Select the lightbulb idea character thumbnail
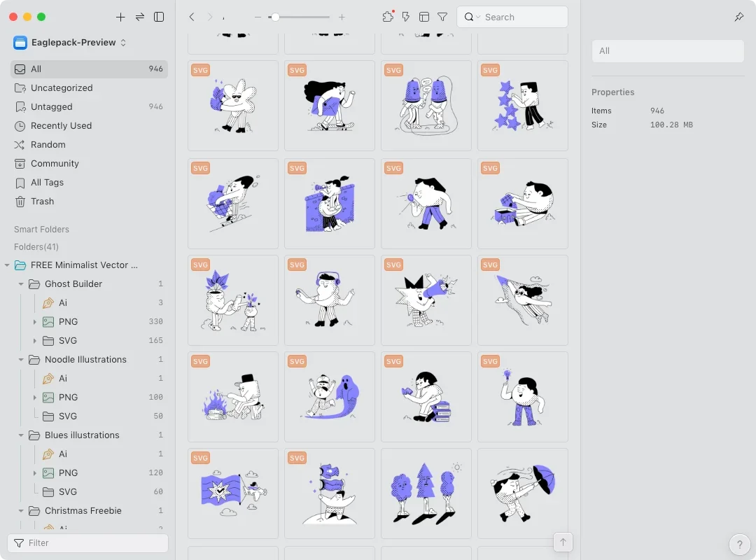Screen dimensions: 756x560 point(523,396)
